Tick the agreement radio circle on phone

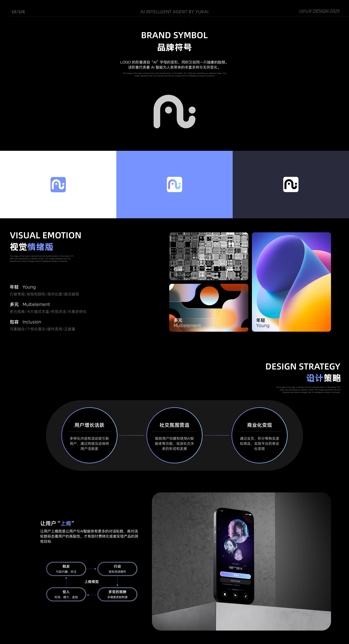coord(223,584)
